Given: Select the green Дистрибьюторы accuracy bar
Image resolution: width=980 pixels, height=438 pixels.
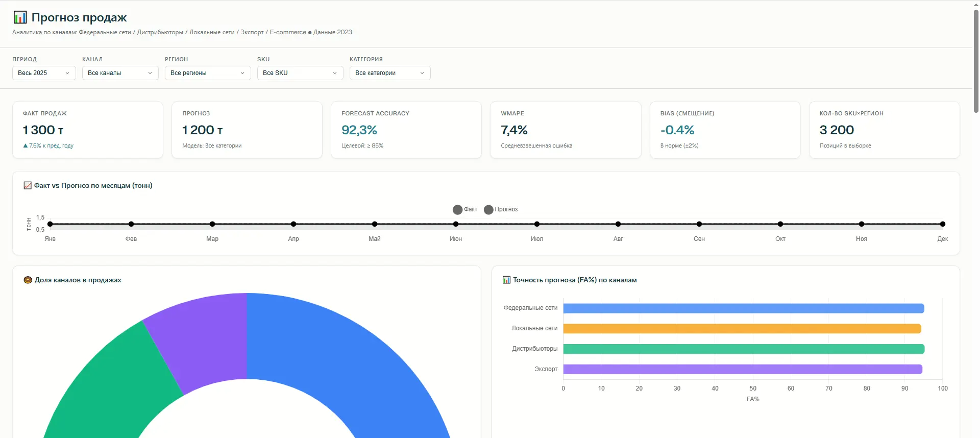Looking at the screenshot, I should point(744,349).
